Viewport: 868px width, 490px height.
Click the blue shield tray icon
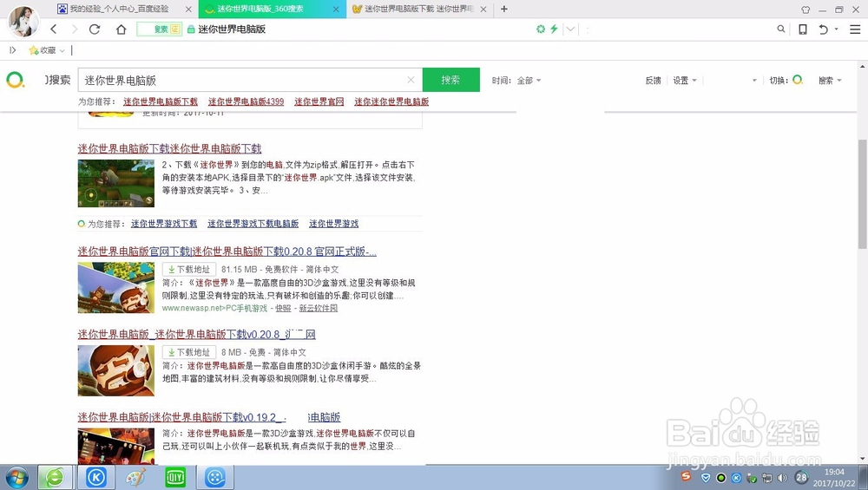pyautogui.click(x=705, y=477)
